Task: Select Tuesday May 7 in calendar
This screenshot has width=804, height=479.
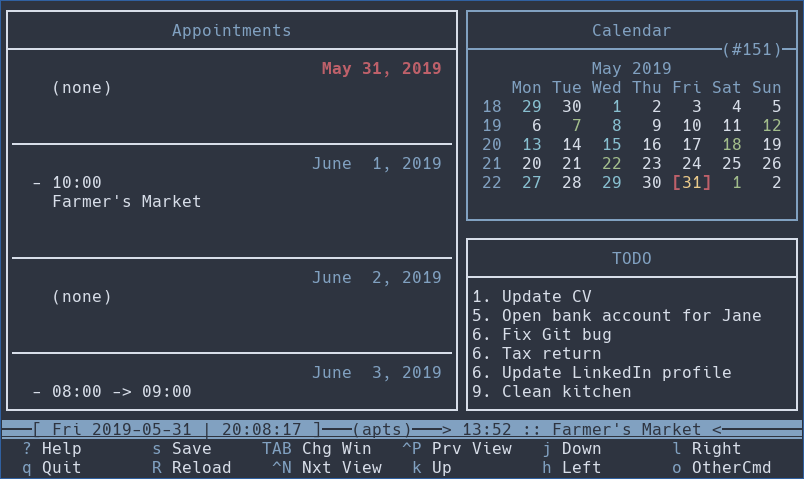Action: click(576, 126)
